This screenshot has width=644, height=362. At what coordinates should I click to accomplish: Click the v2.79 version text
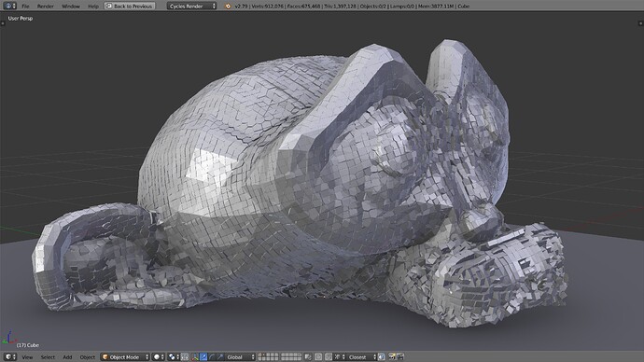point(242,7)
